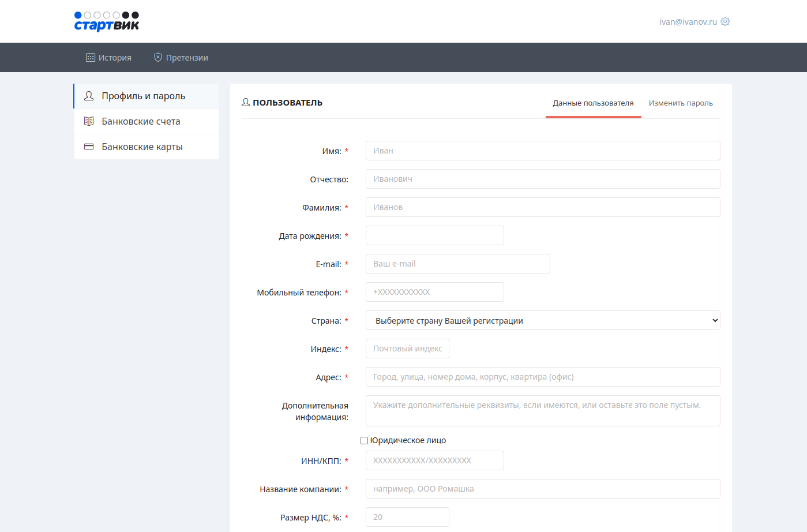Click the Банковские карты card icon
This screenshot has height=532, width=807.
click(x=89, y=147)
